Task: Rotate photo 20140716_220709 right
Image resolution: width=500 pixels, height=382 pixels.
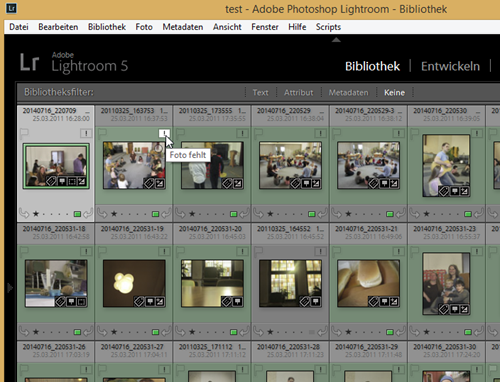Action: coord(88,213)
